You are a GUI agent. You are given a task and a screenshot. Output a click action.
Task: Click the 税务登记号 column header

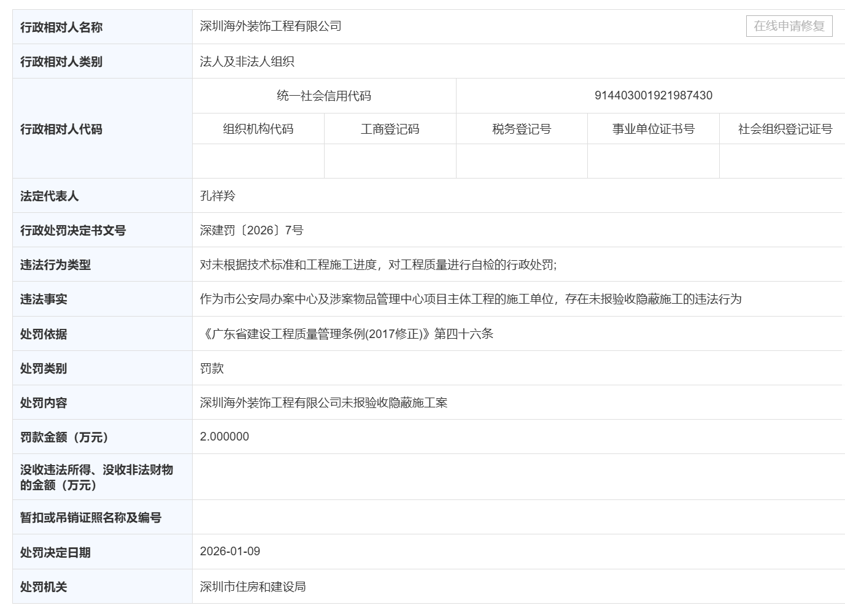click(522, 129)
